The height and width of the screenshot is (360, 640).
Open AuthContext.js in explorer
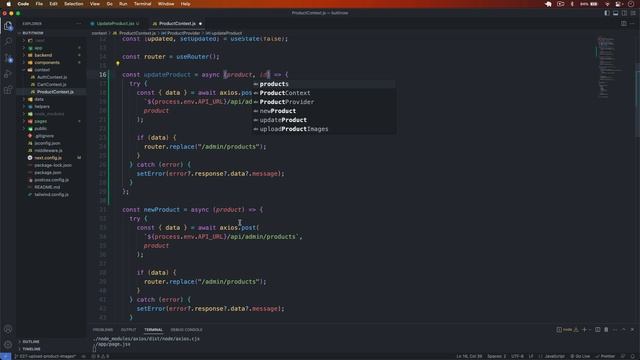click(x=51, y=77)
